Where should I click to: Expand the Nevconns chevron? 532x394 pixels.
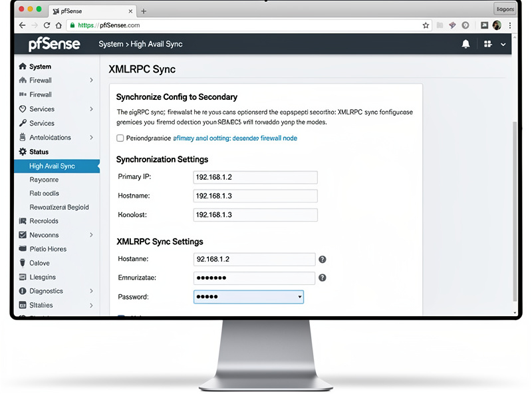(91, 235)
